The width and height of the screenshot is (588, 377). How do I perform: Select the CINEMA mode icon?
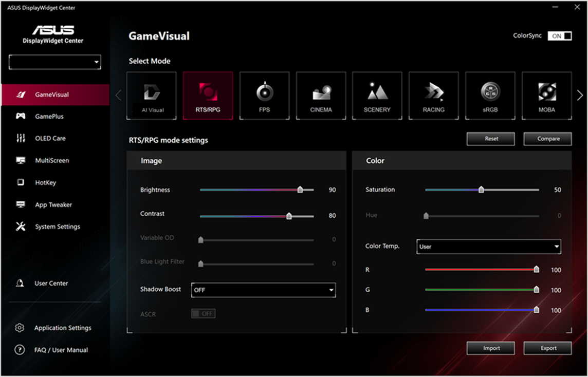pyautogui.click(x=321, y=96)
